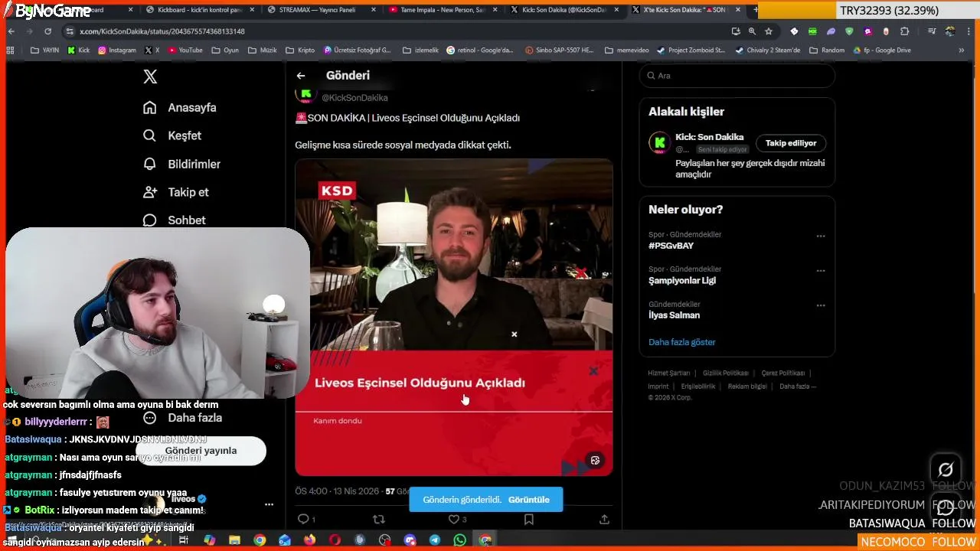
Task: Open Çerez Politikası footer link
Action: click(x=782, y=373)
